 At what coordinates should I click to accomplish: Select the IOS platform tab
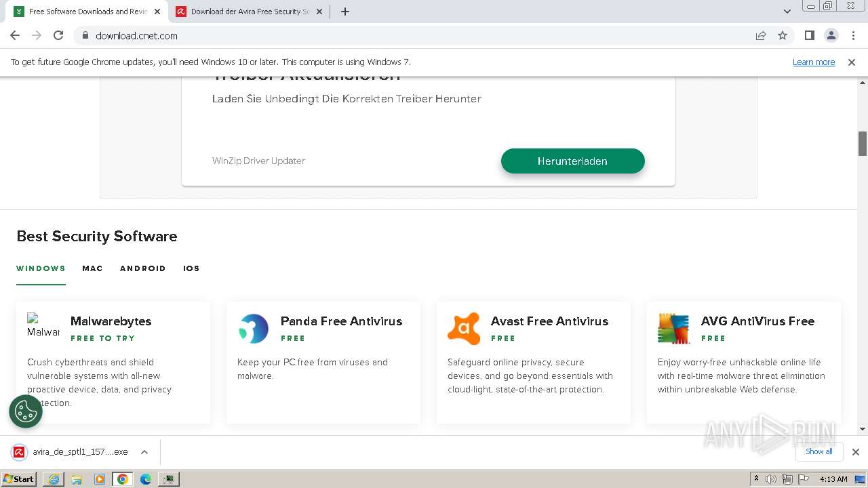(191, 268)
